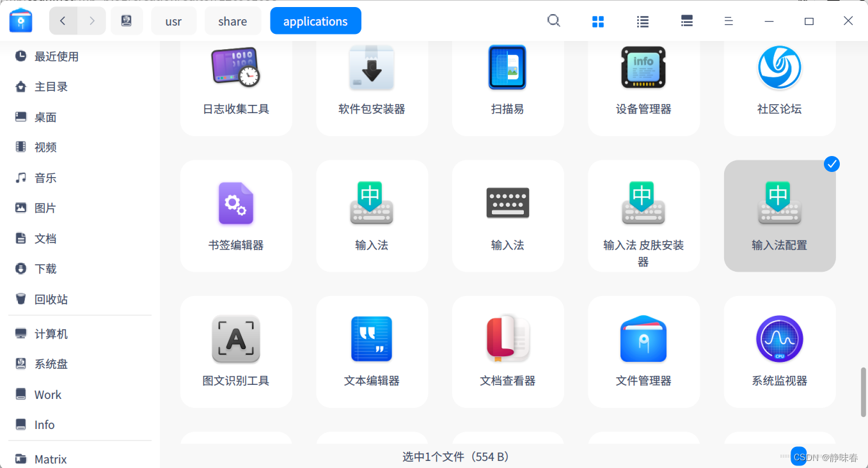
Task: Select the 输入法 皮肤安装器 icon
Action: coord(643,203)
